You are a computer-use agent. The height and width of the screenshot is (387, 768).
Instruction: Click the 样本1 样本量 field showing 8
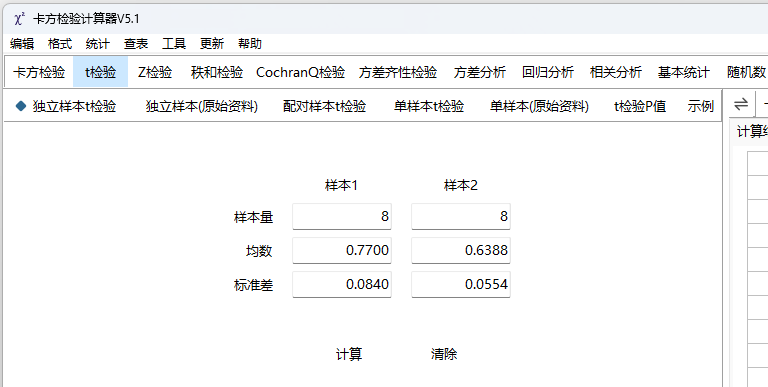(x=342, y=216)
